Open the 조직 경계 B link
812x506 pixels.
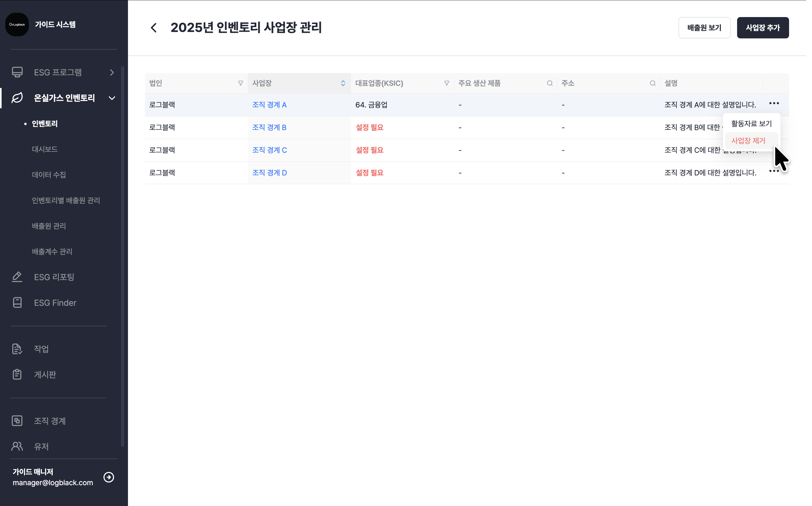point(269,127)
